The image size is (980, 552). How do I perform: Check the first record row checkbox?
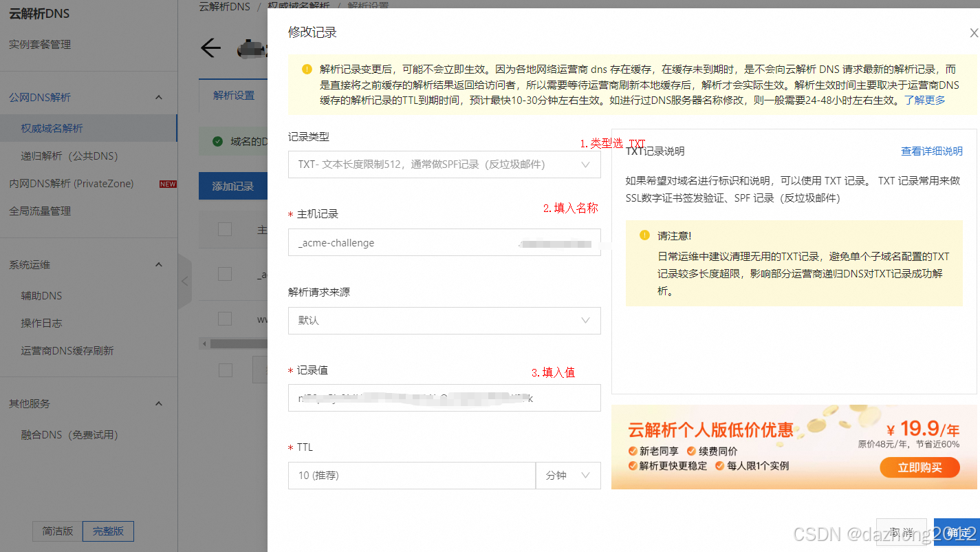pos(225,274)
